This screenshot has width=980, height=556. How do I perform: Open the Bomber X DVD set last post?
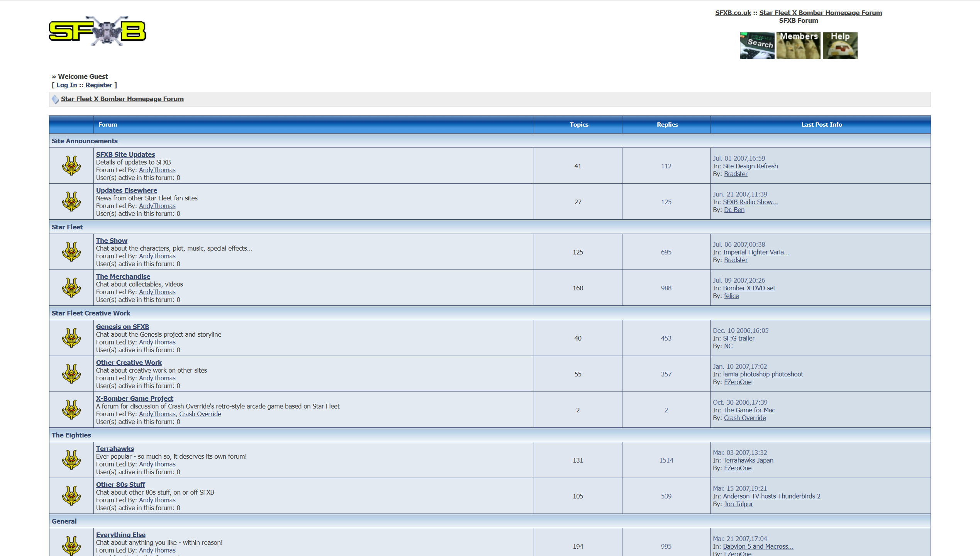[749, 288]
